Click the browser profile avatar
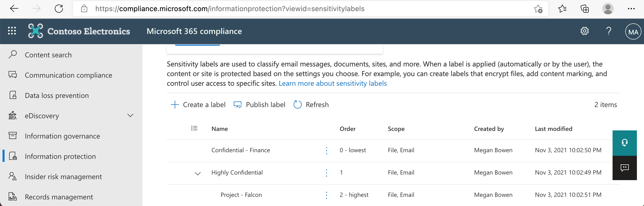The image size is (644, 206). [x=608, y=9]
